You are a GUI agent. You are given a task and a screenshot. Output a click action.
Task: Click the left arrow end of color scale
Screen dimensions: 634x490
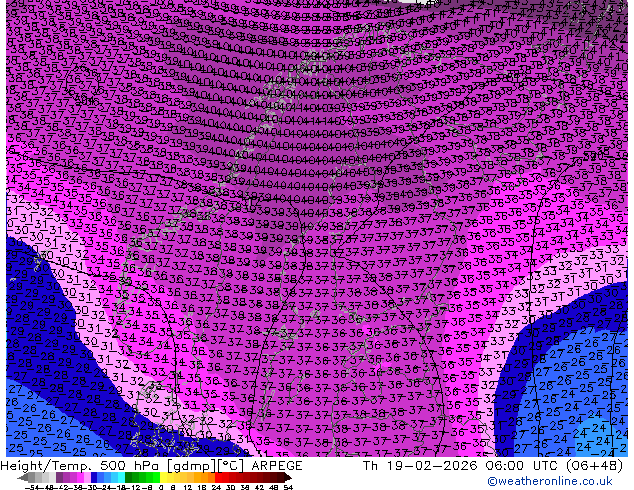pyautogui.click(x=23, y=478)
